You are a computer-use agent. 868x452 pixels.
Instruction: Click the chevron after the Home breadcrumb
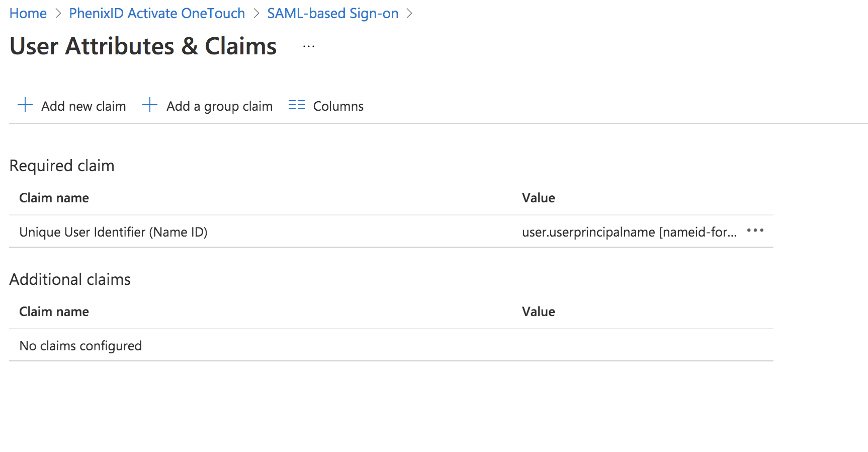[58, 14]
